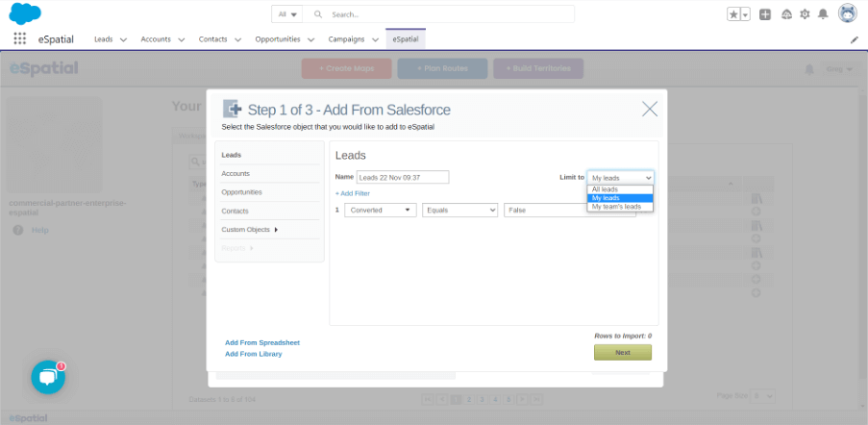Expand the Accounts tab chevron
Viewport: 868px width, 425px height.
pos(181,39)
